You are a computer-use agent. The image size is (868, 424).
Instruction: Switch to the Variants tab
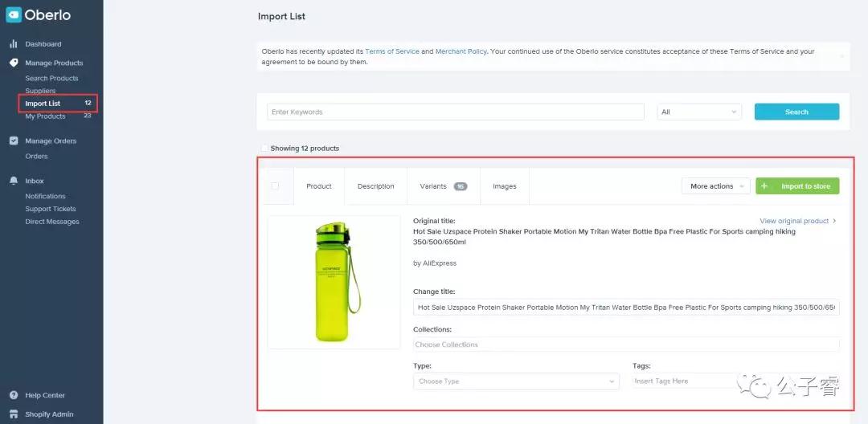pyautogui.click(x=444, y=186)
